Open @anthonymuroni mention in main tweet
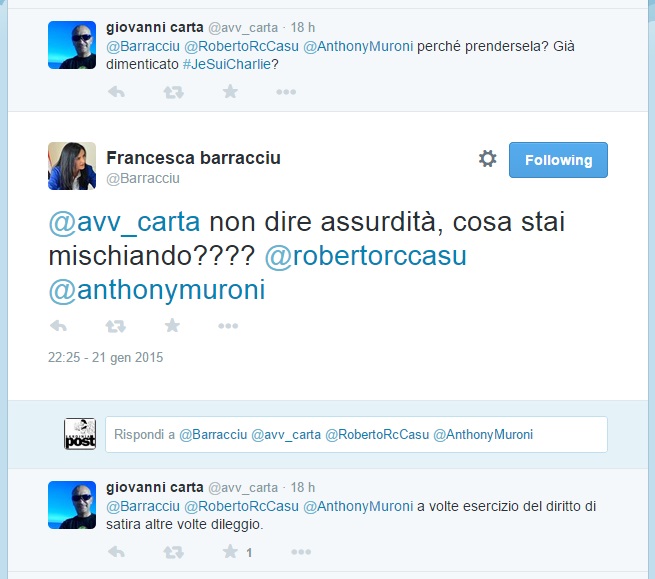655x579 pixels. (157, 290)
